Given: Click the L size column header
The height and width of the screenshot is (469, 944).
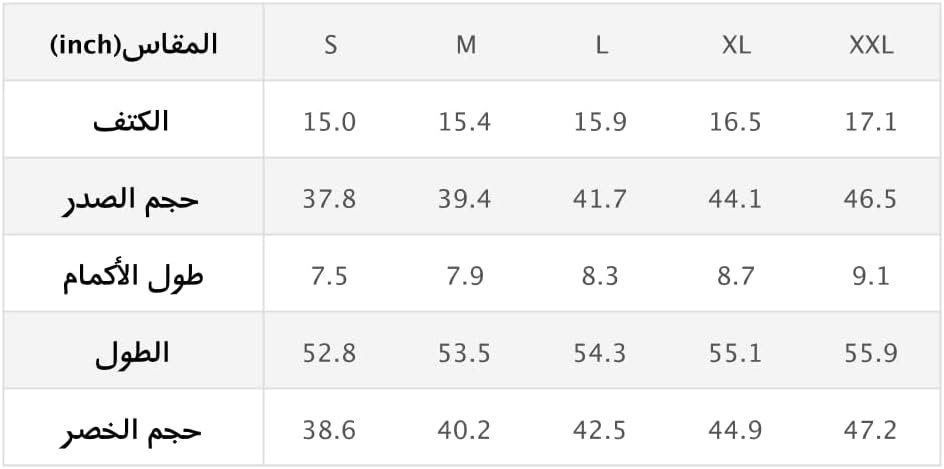Looking at the screenshot, I should point(601,45).
